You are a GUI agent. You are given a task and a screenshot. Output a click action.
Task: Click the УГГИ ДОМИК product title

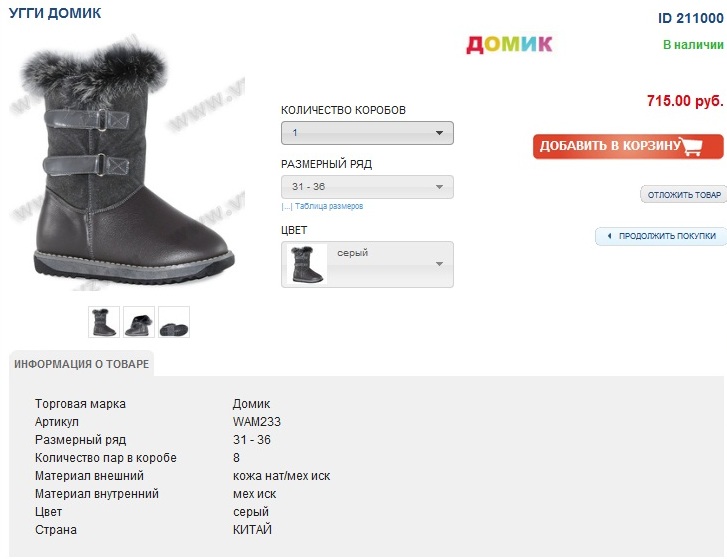coord(55,13)
